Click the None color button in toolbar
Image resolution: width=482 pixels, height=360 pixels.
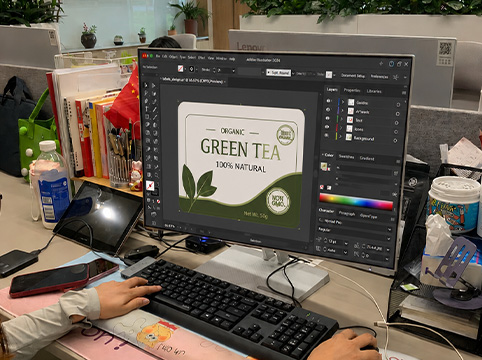pos(158,202)
